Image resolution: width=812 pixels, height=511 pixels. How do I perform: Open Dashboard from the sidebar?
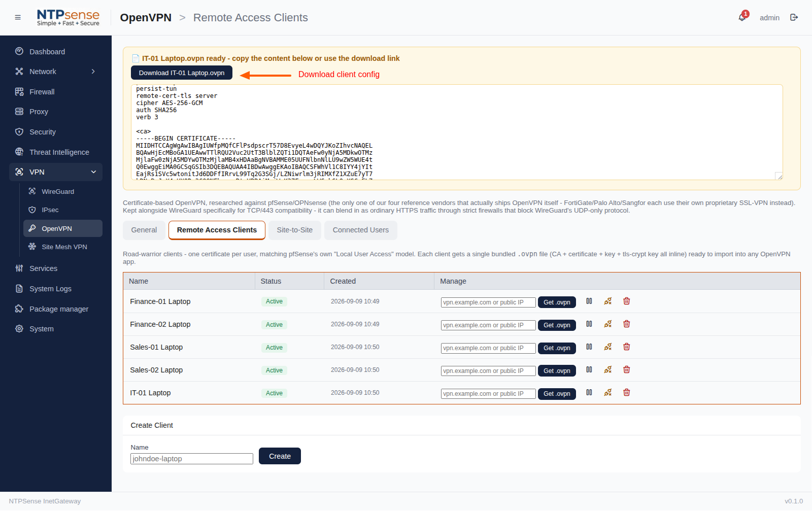56,51
